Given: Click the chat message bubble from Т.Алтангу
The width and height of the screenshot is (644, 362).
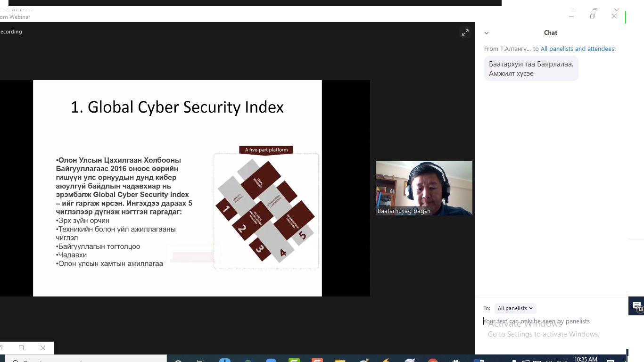Looking at the screenshot, I should click(531, 69).
